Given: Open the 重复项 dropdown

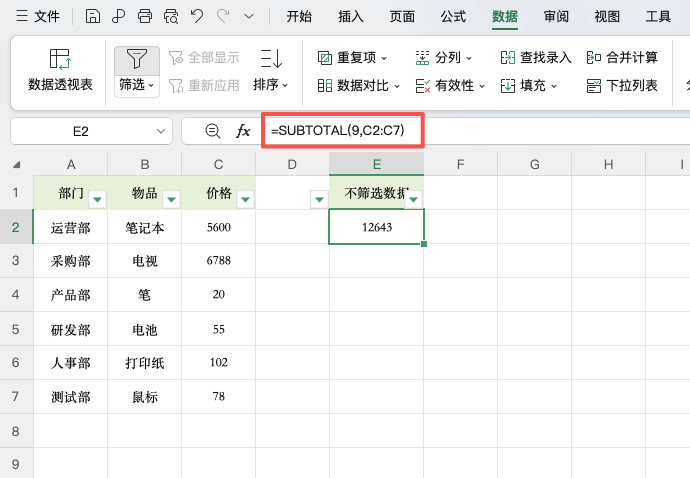Looking at the screenshot, I should click(x=352, y=58).
